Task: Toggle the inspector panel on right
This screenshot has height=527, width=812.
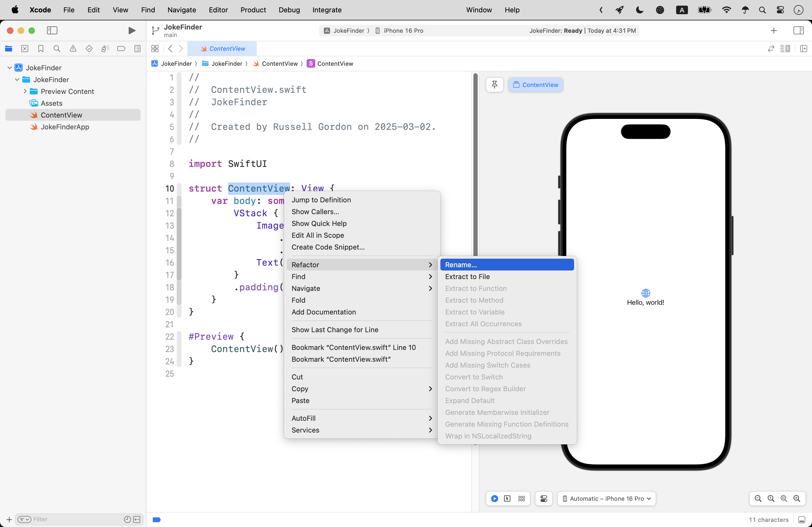Action: click(x=798, y=31)
